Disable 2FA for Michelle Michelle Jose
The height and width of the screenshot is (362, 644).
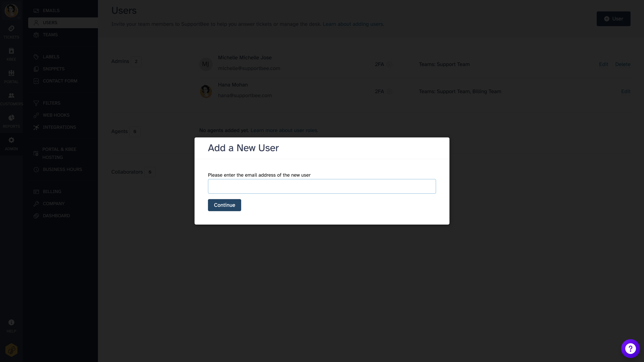(389, 64)
